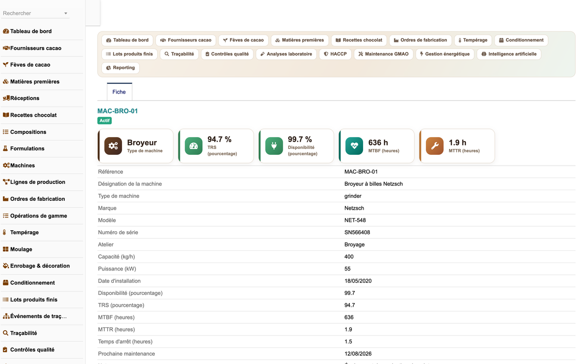Click the brown gears icon on Broyeur card
This screenshot has height=364, width=588.
[x=113, y=146]
